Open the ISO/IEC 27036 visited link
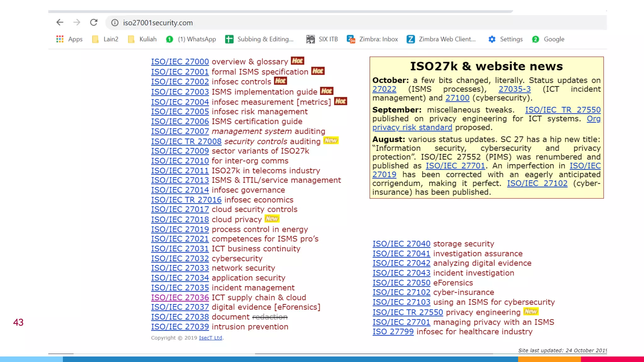 point(180,298)
